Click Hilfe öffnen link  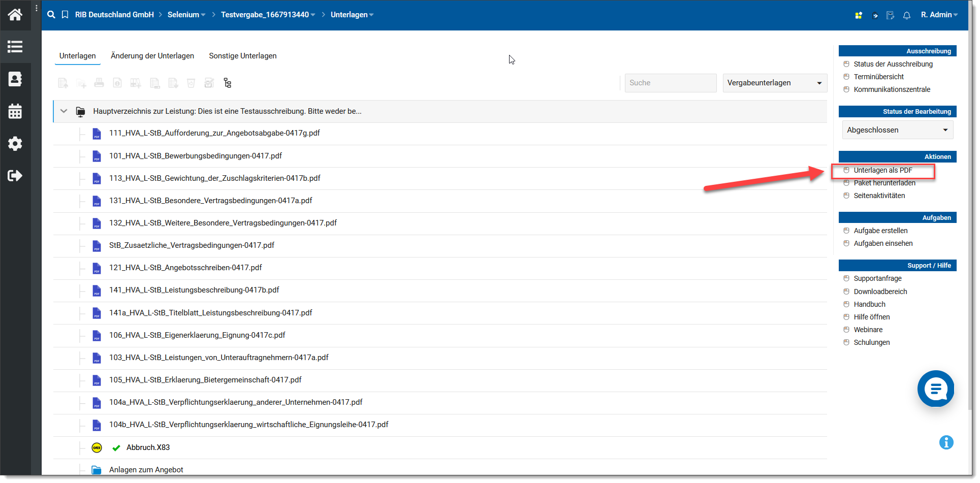(x=872, y=317)
